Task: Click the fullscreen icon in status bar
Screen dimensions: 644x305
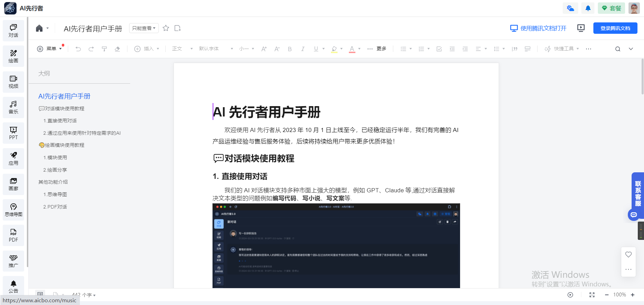Action: 592,295
